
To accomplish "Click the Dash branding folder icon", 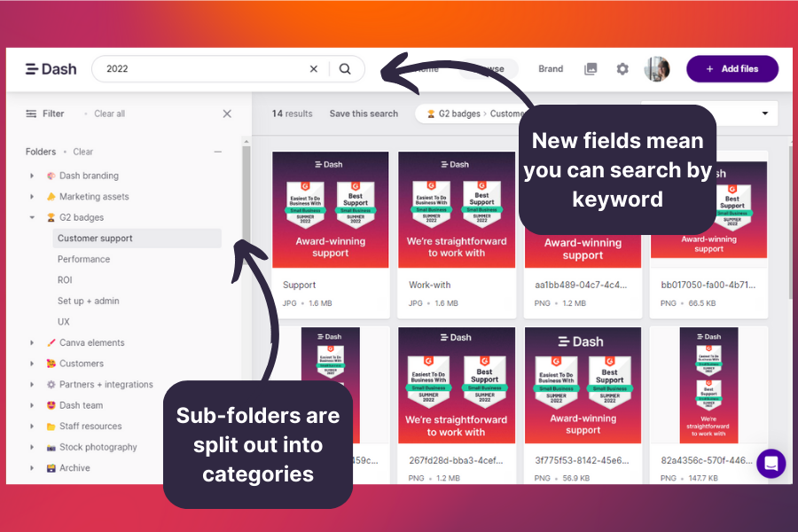I will (x=51, y=176).
